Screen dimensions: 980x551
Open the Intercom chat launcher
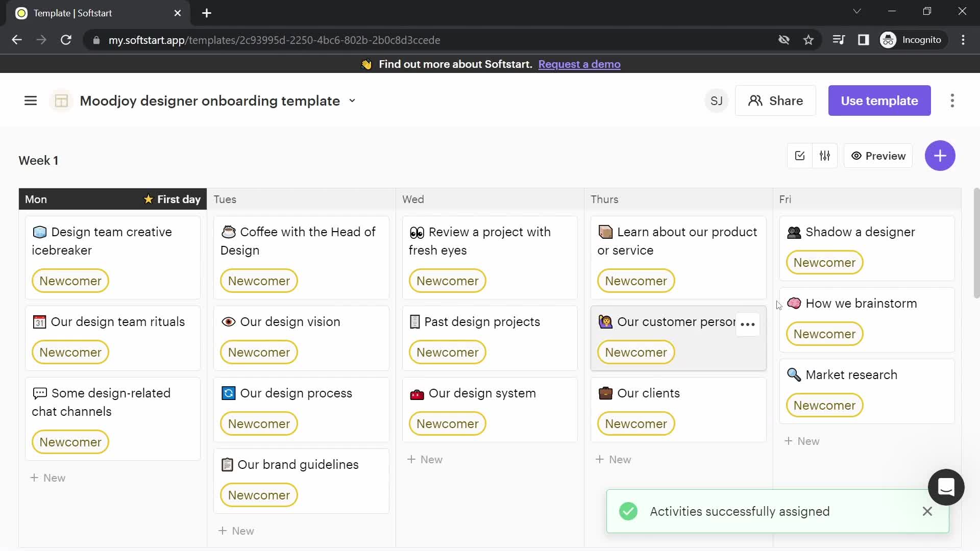[945, 487]
